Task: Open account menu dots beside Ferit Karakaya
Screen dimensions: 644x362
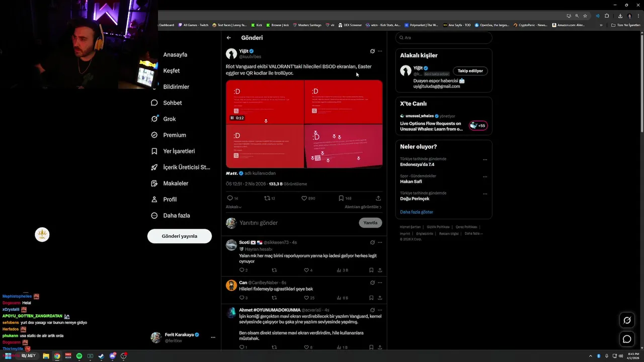Action: tap(213, 337)
